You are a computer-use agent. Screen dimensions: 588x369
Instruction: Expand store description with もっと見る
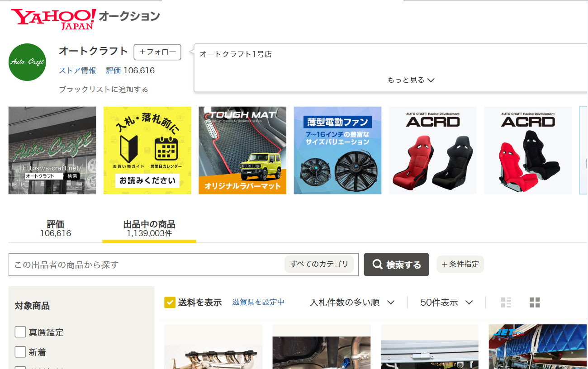tap(411, 80)
